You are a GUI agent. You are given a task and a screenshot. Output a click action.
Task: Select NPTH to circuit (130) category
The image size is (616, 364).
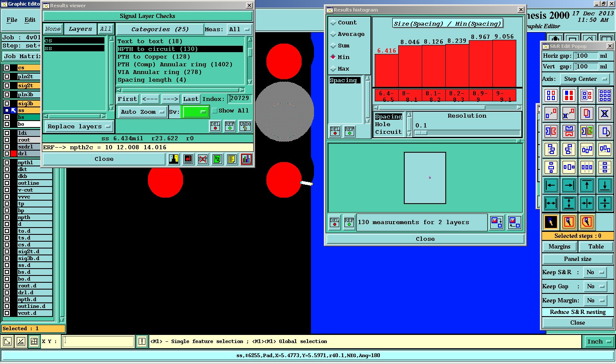coord(180,49)
